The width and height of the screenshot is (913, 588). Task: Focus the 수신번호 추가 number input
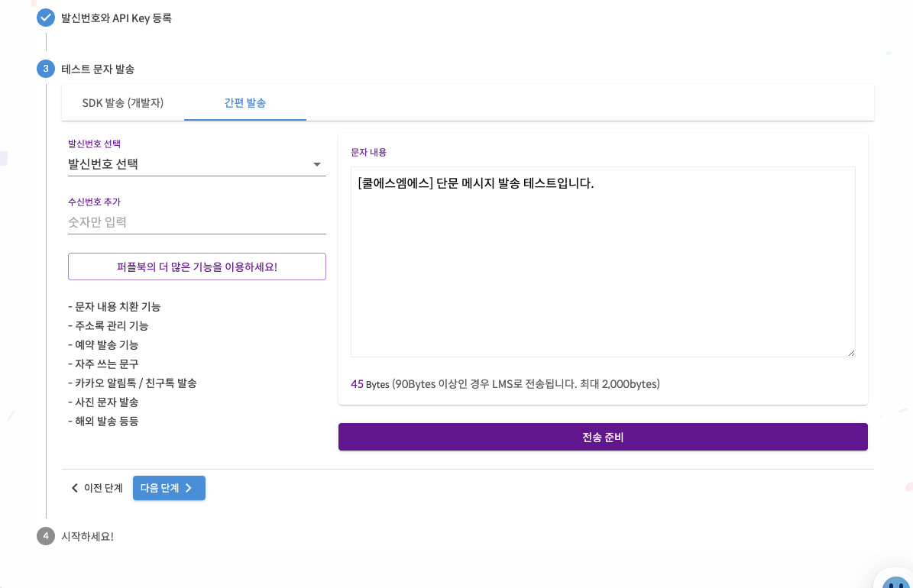point(197,221)
